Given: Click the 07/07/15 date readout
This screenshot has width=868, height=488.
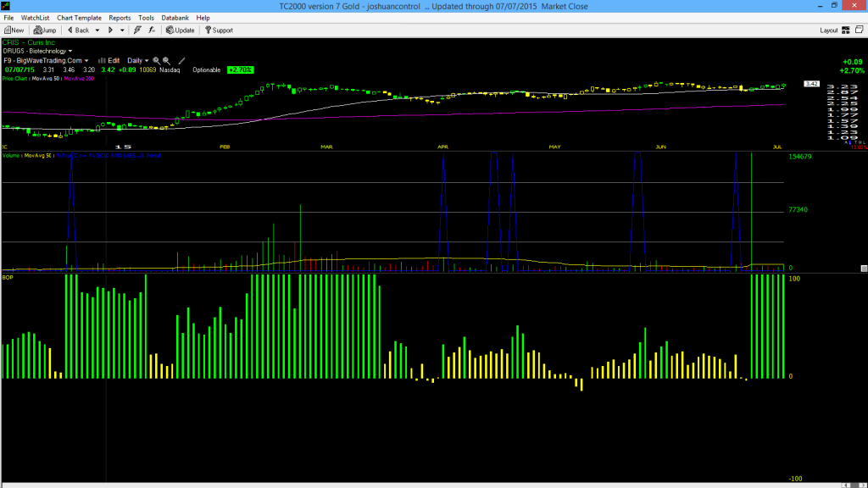Looking at the screenshot, I should pos(19,69).
